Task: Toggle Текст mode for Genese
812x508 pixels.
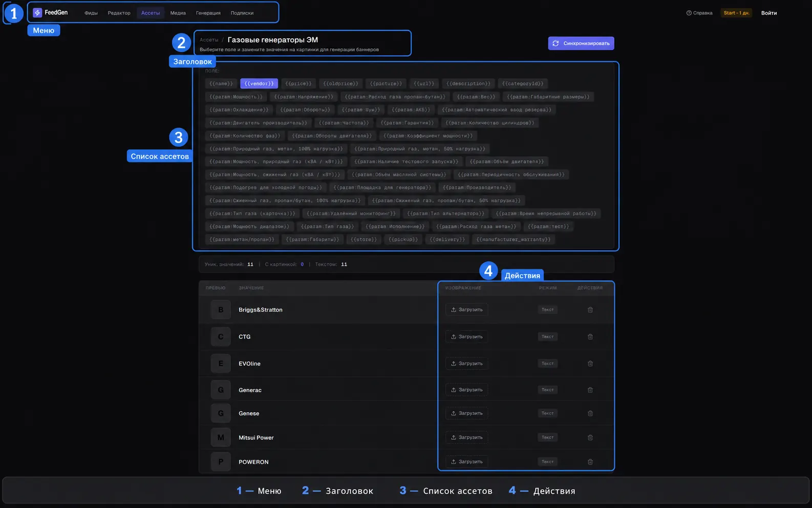Action: click(x=548, y=413)
